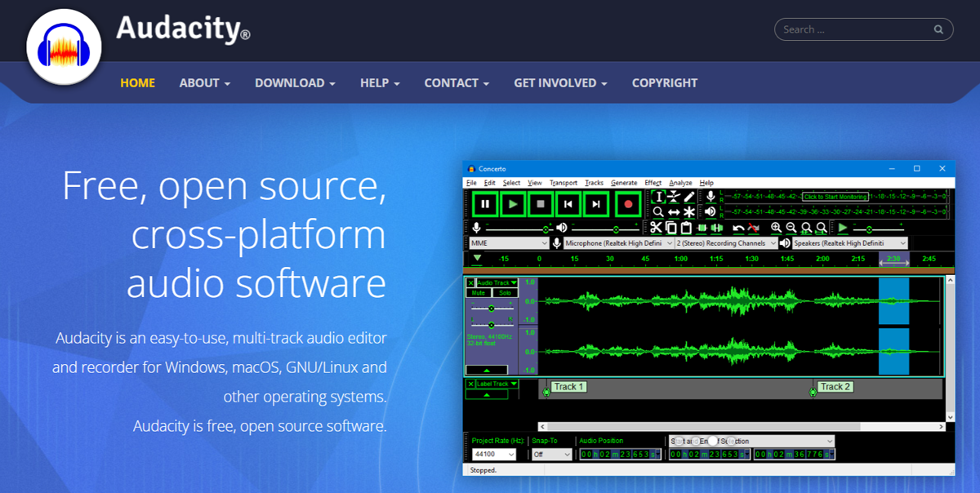This screenshot has height=493, width=980.
Task: Open the Microphone recording device dropdown
Action: [619, 243]
